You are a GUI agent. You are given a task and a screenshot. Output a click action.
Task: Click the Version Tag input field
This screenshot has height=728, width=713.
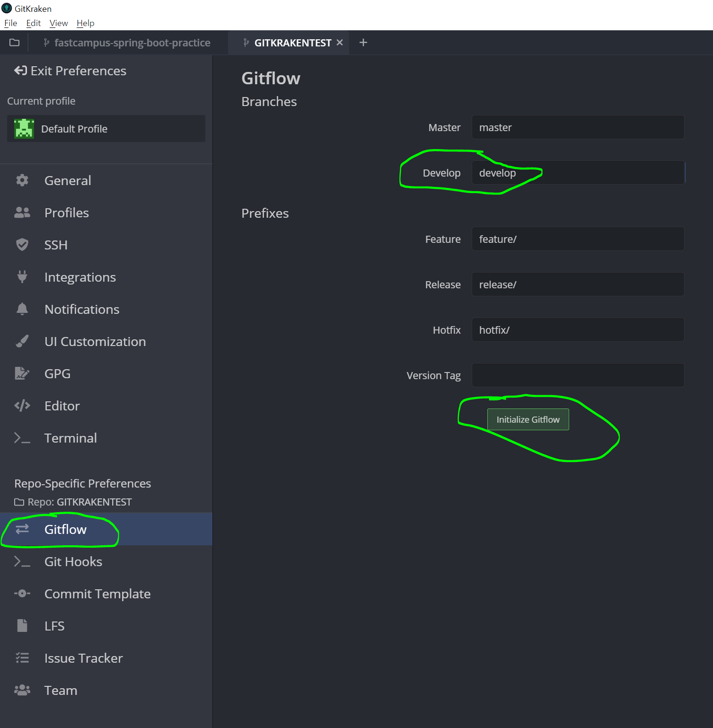click(578, 375)
